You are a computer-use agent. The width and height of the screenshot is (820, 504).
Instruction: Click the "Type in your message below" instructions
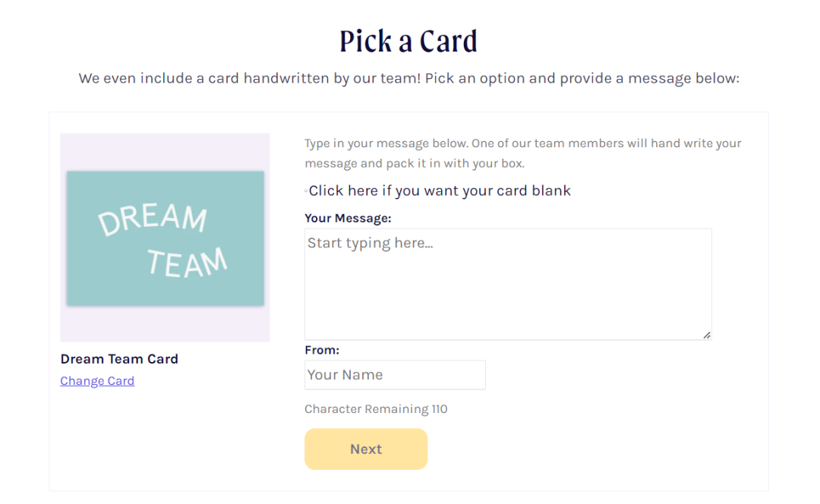(x=522, y=143)
